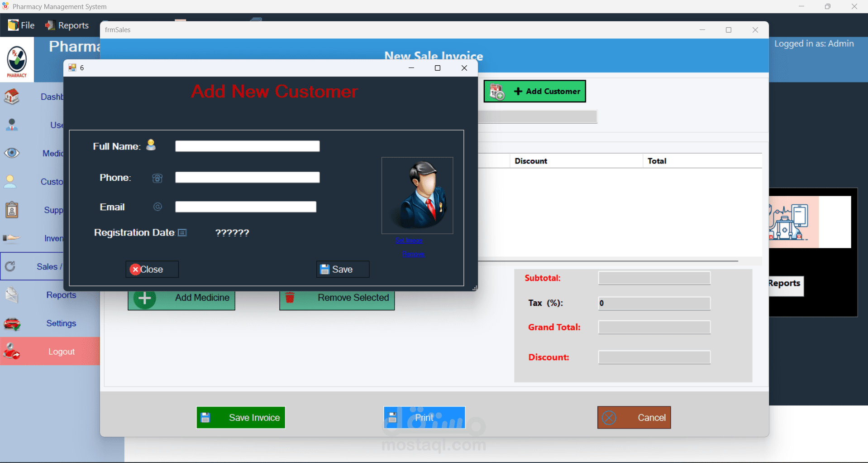Viewport: 868px width, 463px height.
Task: Click green plus icon on Add Medicine
Action: tap(145, 299)
